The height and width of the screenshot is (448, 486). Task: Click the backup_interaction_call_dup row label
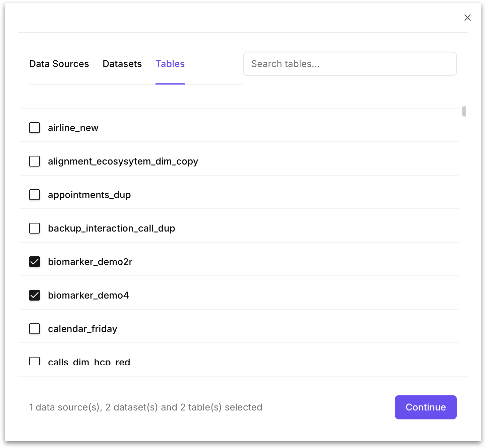[111, 228]
